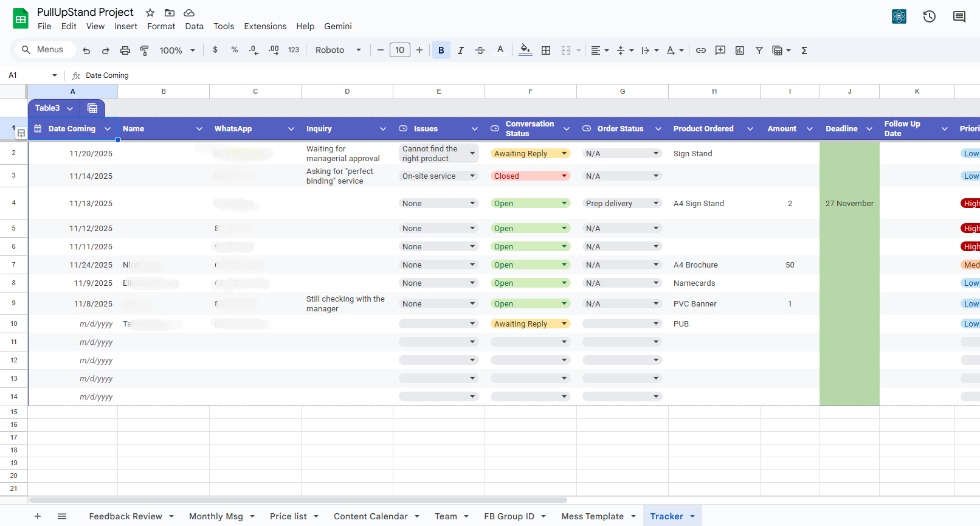
Task: Select the A4 Brochure cell
Action: (x=714, y=265)
